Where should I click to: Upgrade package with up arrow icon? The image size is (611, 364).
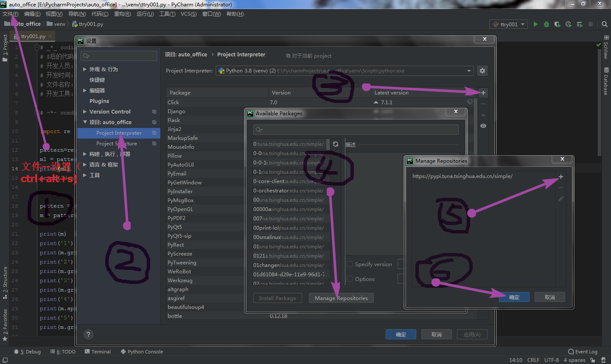tap(483, 115)
